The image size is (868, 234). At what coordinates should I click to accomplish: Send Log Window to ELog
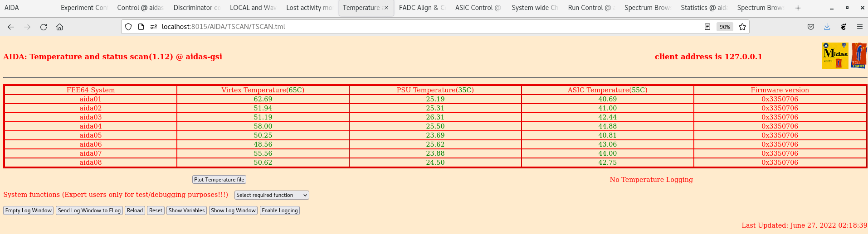pyautogui.click(x=89, y=210)
